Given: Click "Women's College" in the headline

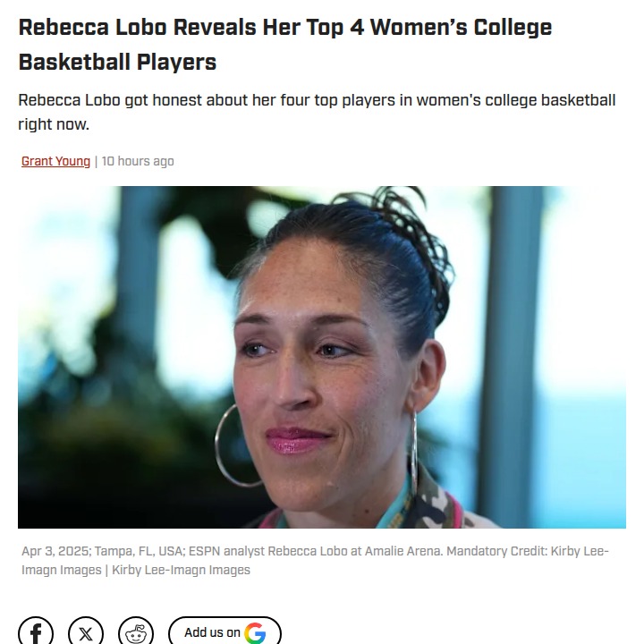Looking at the screenshot, I should (x=461, y=27).
